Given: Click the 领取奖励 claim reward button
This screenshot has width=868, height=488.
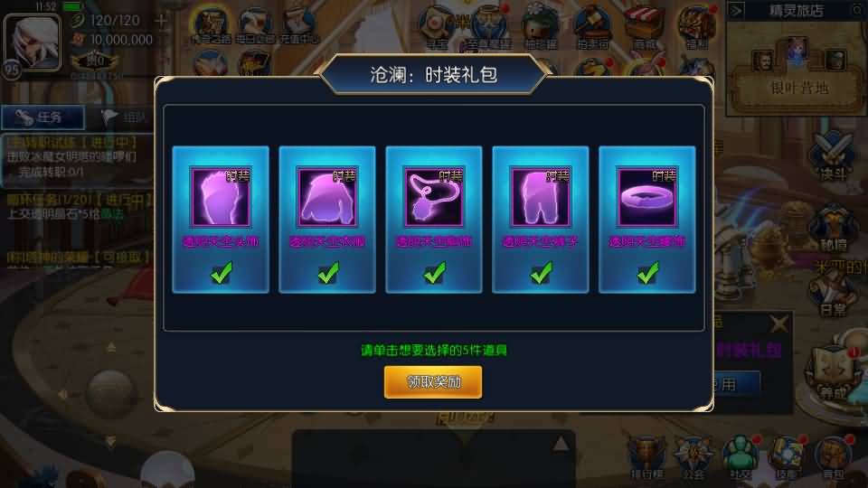Looking at the screenshot, I should (x=433, y=381).
